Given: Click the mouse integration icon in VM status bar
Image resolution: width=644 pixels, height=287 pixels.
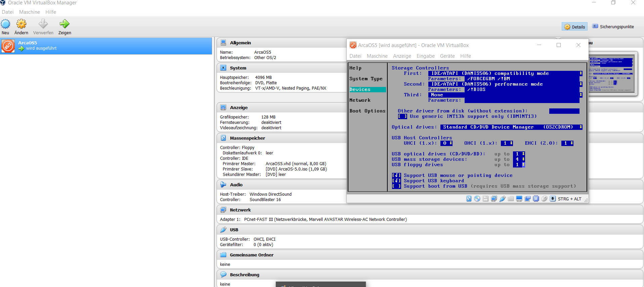Looking at the screenshot, I should (x=544, y=199).
